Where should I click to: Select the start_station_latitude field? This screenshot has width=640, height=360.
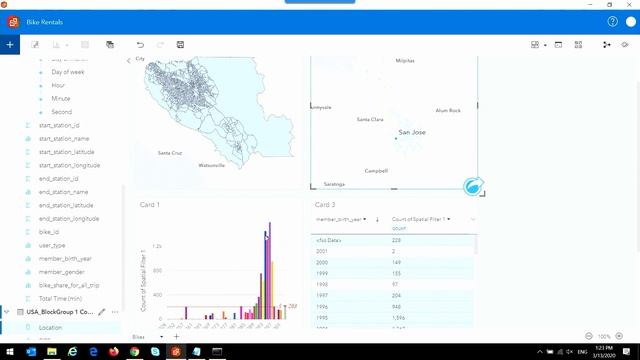(67, 152)
